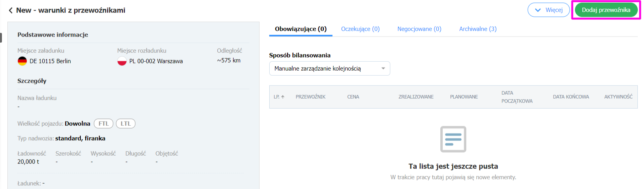644x189 pixels.
Task: Click PL 00-002 Warszawa unloading place
Action: coord(156,61)
